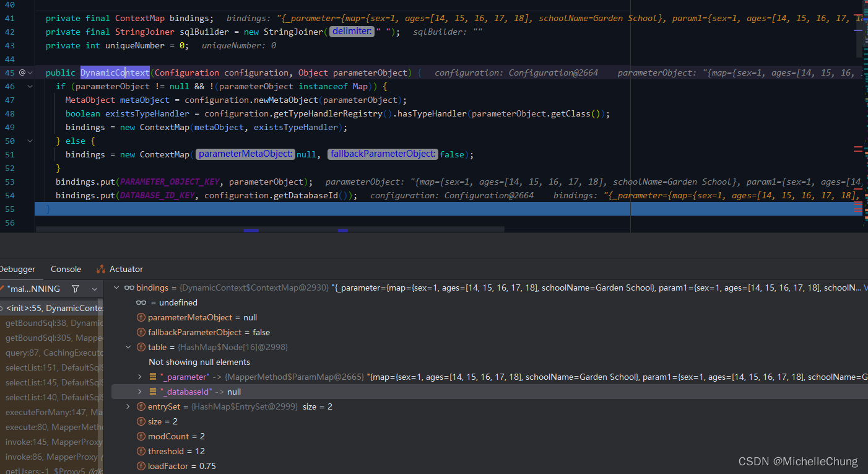Click the field icon beside loadFactor
This screenshot has height=474, width=868.
(141, 466)
